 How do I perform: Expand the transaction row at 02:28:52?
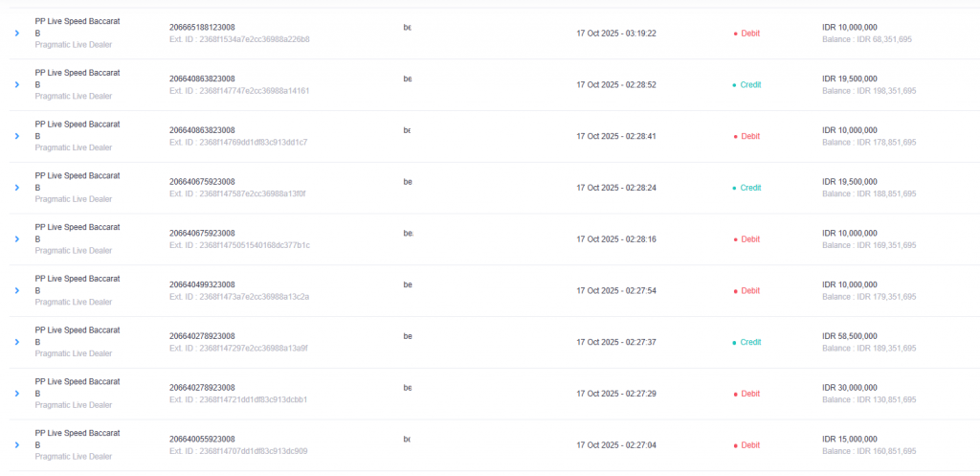[16, 85]
